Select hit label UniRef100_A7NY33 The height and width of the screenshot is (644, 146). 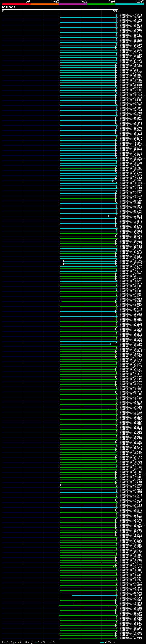(131, 50)
